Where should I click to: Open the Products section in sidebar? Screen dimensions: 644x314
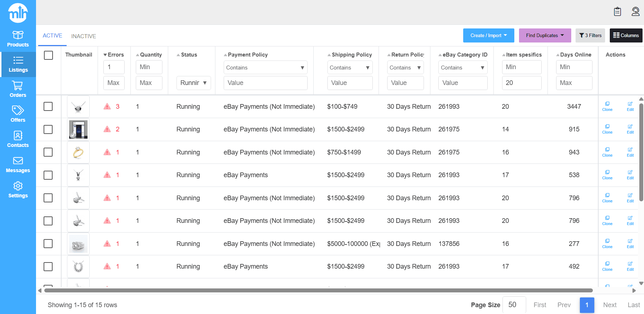coord(18,39)
